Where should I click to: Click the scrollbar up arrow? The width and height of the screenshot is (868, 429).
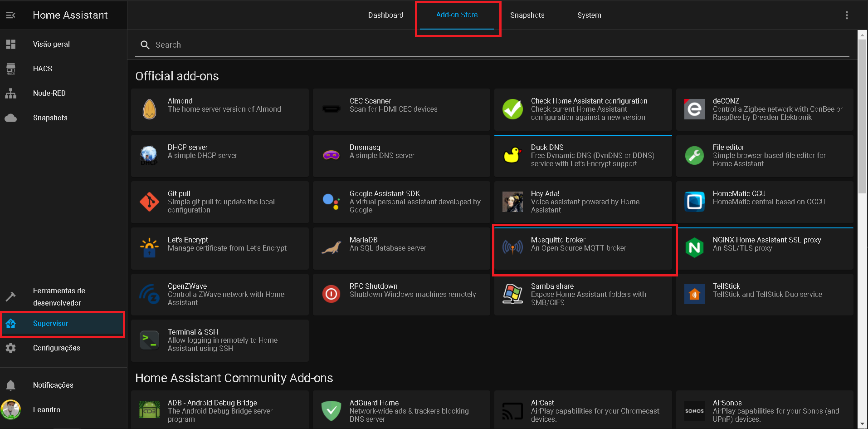862,34
